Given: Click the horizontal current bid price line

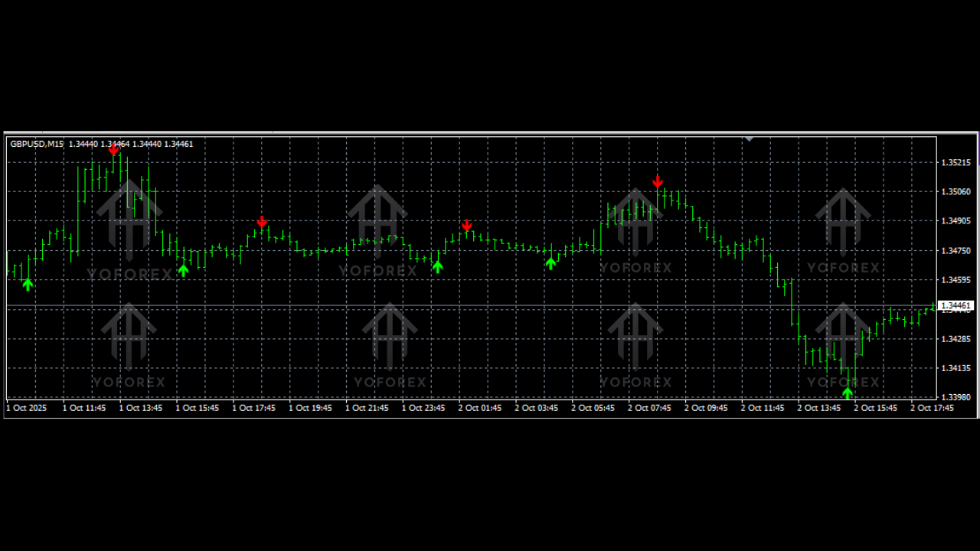Looking at the screenshot, I should click(459, 306).
